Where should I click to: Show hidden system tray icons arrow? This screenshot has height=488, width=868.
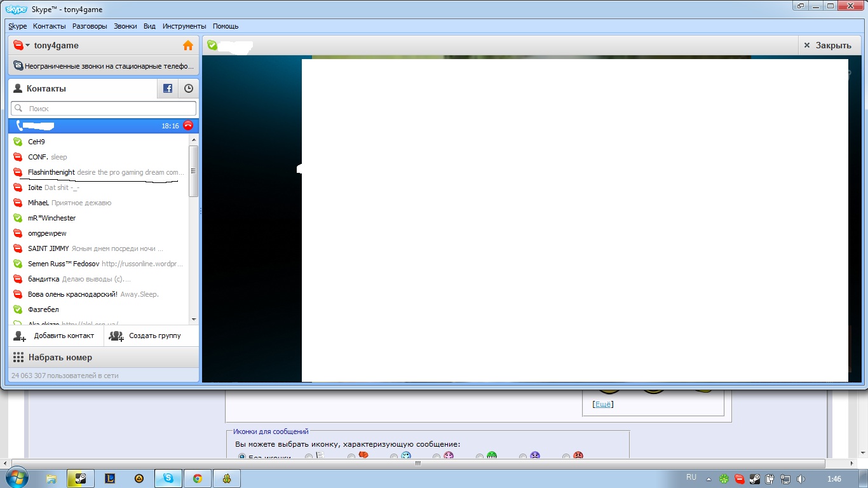pyautogui.click(x=709, y=479)
